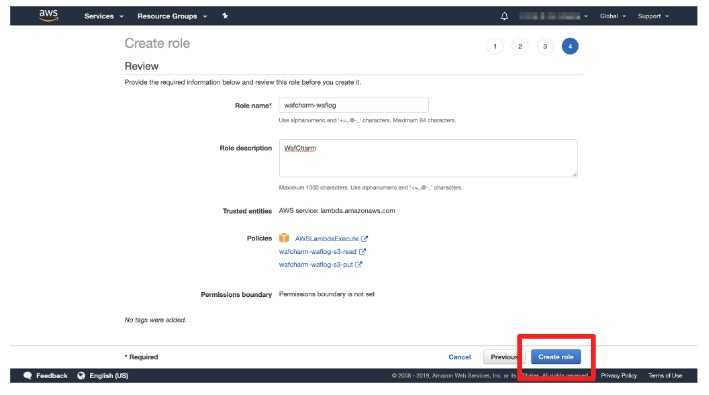Click the orange AWS managed policy icon
This screenshot has height=395, width=709.
(x=284, y=238)
